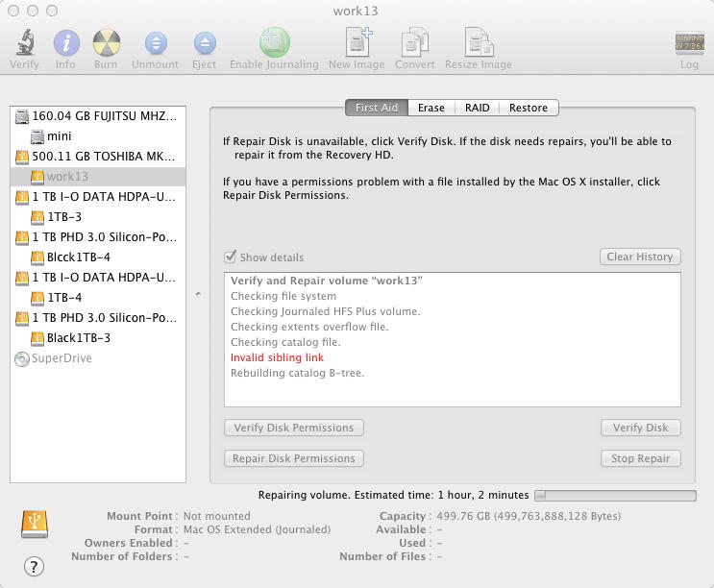Click the Format value Mac OS Extended
The height and width of the screenshot is (588, 714).
click(257, 529)
